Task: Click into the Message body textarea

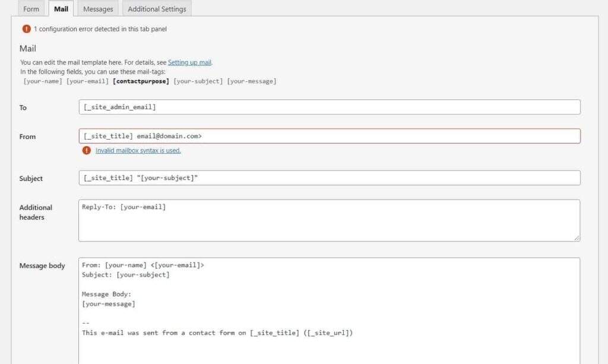Action: (x=329, y=309)
